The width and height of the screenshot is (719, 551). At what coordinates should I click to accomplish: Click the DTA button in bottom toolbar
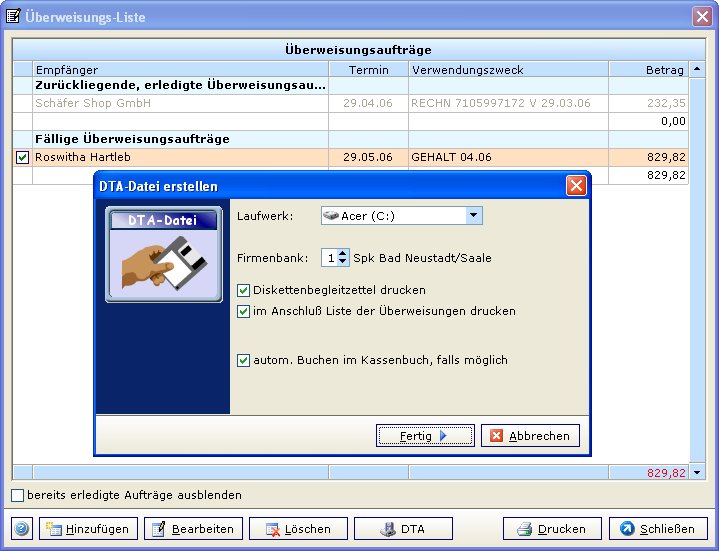click(x=403, y=529)
